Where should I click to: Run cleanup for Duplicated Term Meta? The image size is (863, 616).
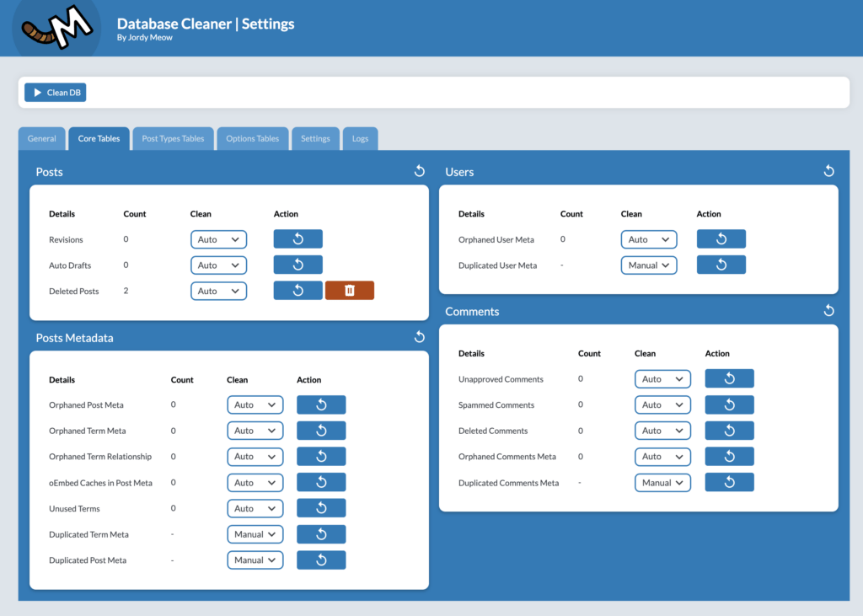pyautogui.click(x=321, y=533)
